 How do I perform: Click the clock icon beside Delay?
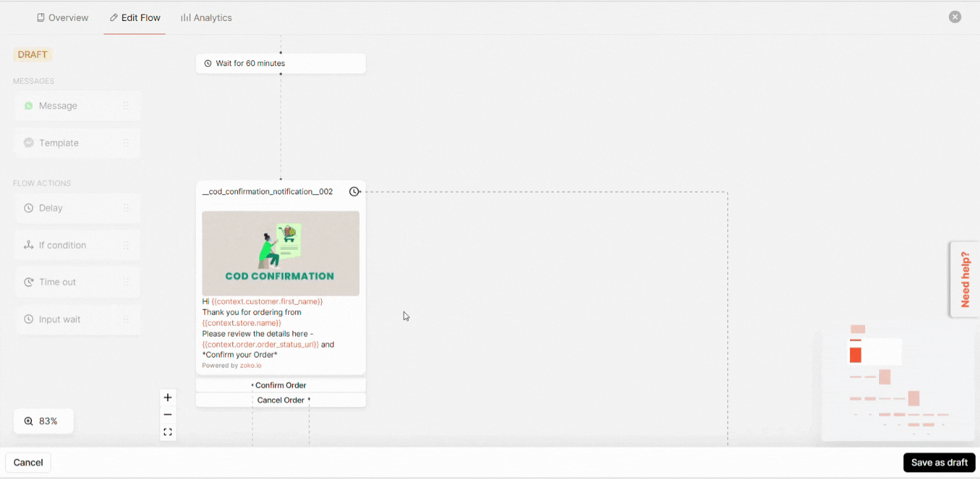(29, 208)
